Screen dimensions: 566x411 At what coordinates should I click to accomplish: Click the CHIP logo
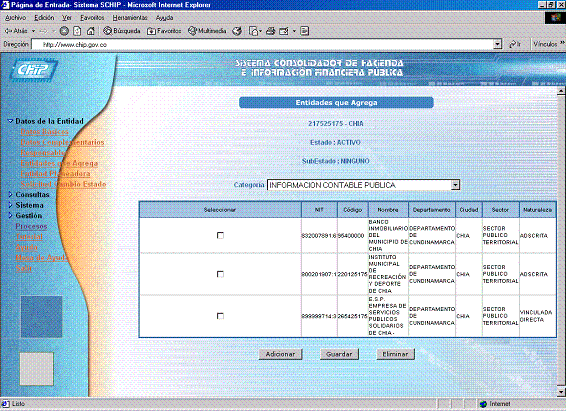pos(34,70)
